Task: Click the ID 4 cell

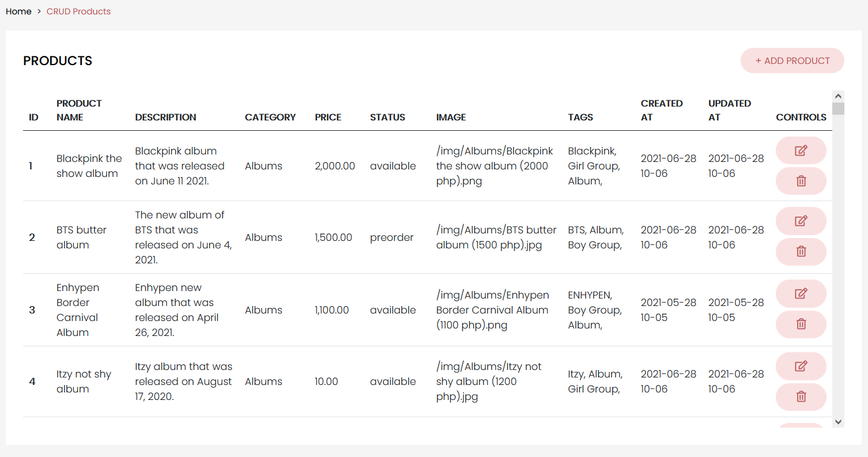Action: click(x=32, y=382)
